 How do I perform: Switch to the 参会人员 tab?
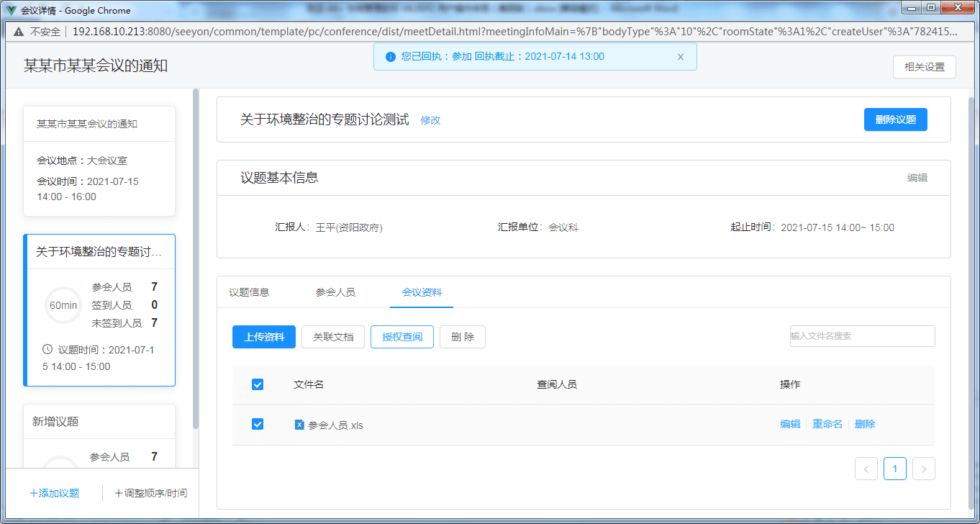(335, 292)
